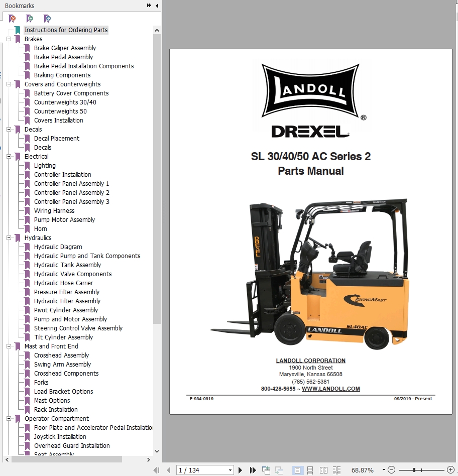Click the bookmark properties icon with arrow
This screenshot has width=458, height=476.
47,19
